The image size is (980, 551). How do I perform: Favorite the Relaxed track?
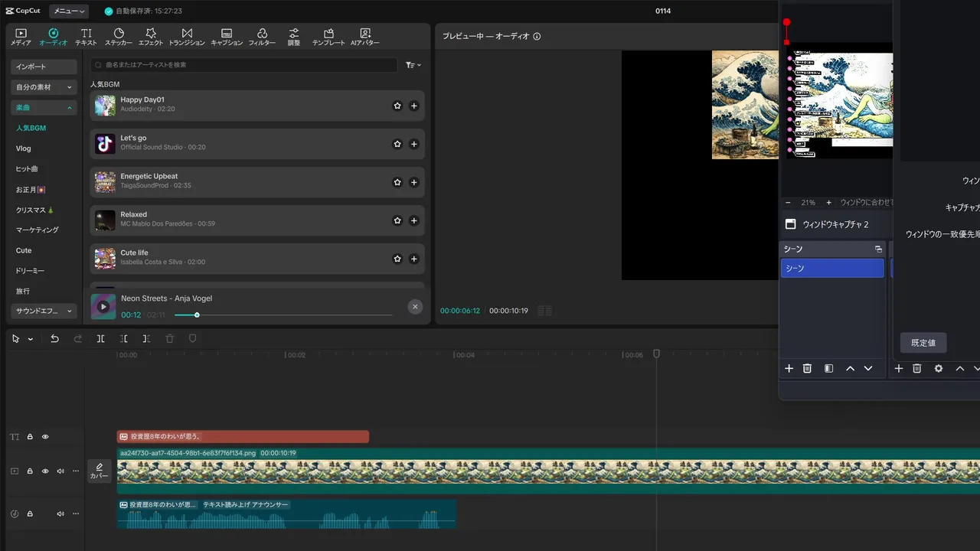(397, 220)
